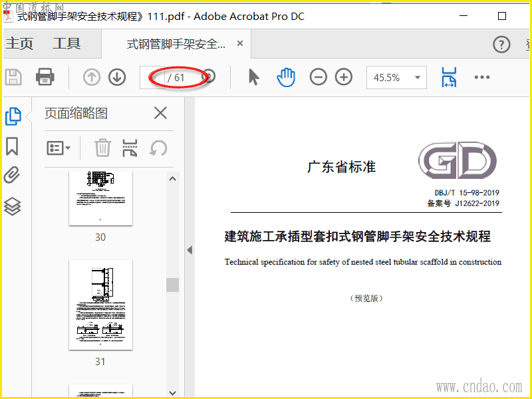The image size is (532, 399).
Task: Minimize the Acrobat window
Action: (x=464, y=16)
